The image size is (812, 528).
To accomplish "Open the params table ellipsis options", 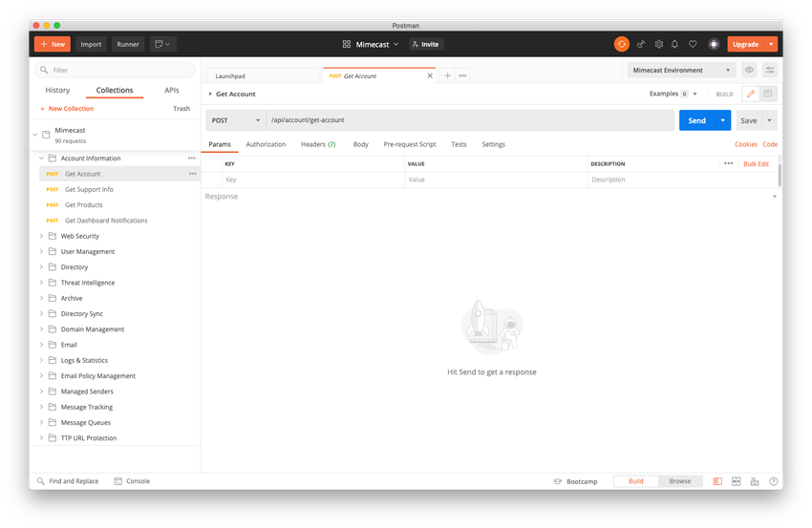I will coord(728,163).
